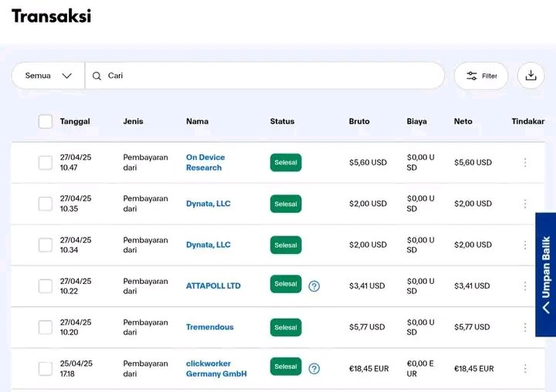Click the $5,77 USD bruto amount
556x392 pixels.
(x=367, y=327)
